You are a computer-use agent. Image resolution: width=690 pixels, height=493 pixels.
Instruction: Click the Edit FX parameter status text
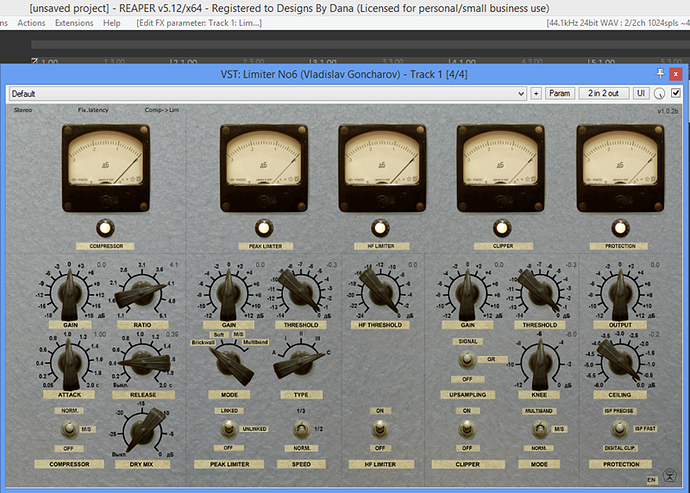199,23
